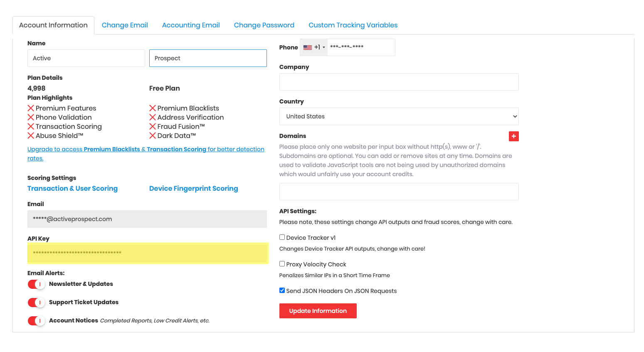Go to the Change Password tab
The width and height of the screenshot is (644, 352).
[x=264, y=25]
